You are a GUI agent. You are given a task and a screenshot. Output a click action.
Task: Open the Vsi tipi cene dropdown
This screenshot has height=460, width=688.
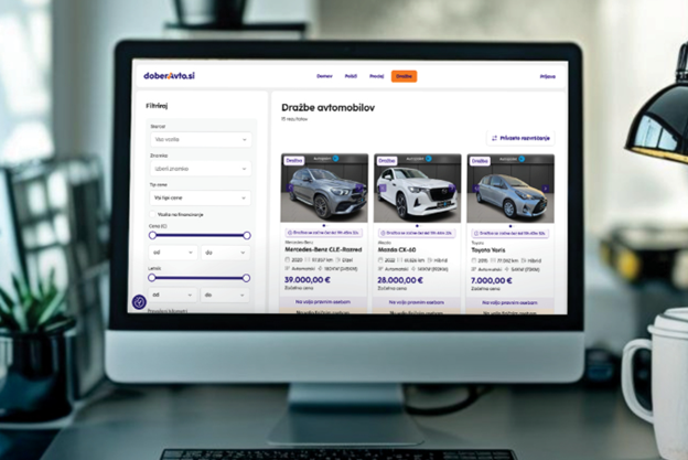click(200, 198)
